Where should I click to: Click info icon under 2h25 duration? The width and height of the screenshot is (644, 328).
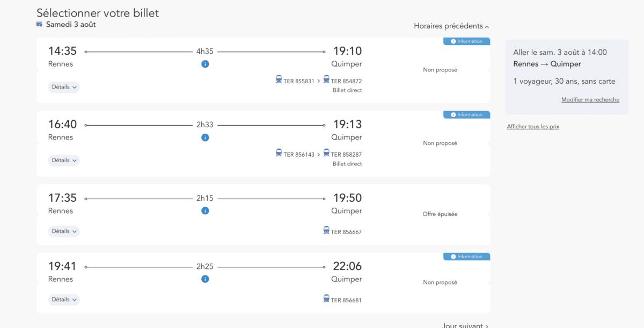click(x=205, y=279)
